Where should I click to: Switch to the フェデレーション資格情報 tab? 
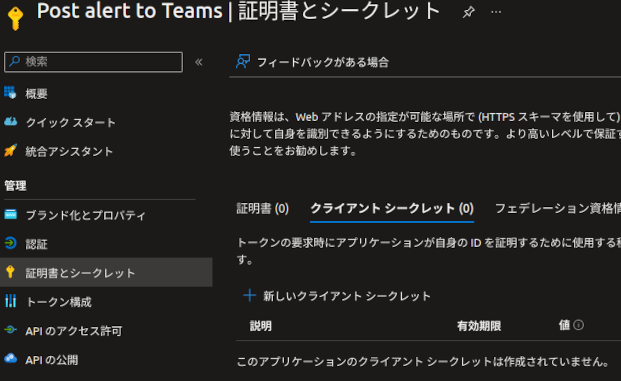coord(558,208)
